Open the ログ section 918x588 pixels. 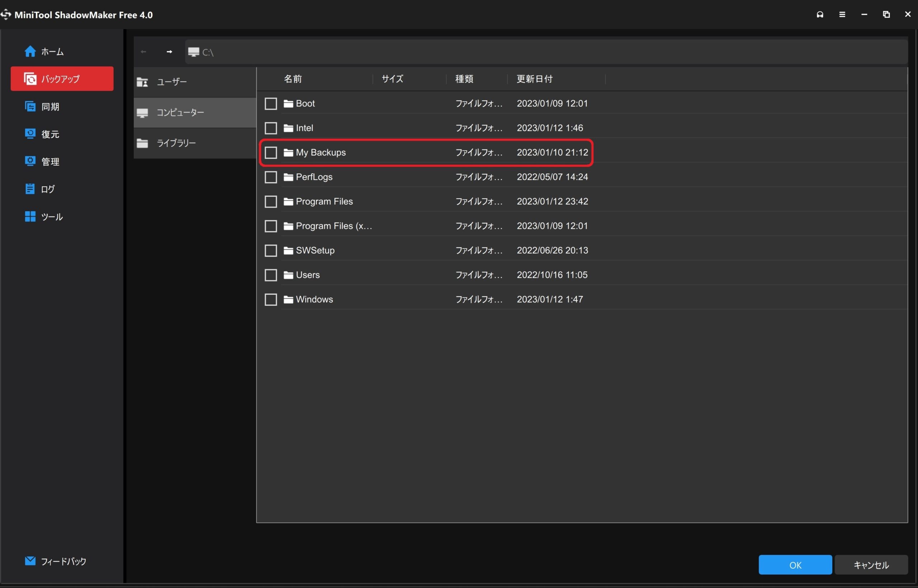click(40, 189)
